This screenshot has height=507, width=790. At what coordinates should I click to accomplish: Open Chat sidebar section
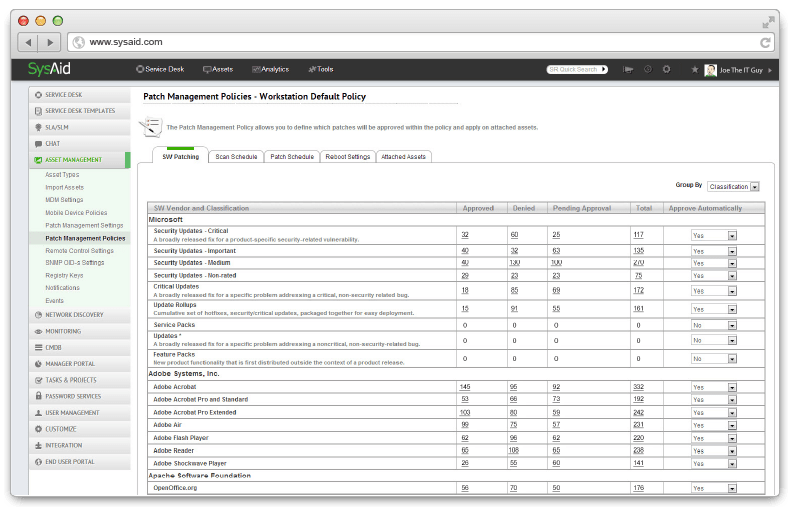80,144
